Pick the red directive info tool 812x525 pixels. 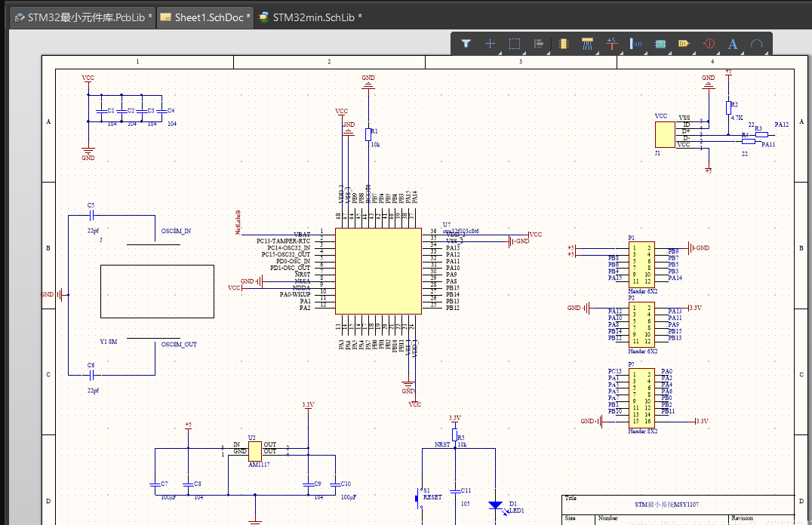pos(709,44)
